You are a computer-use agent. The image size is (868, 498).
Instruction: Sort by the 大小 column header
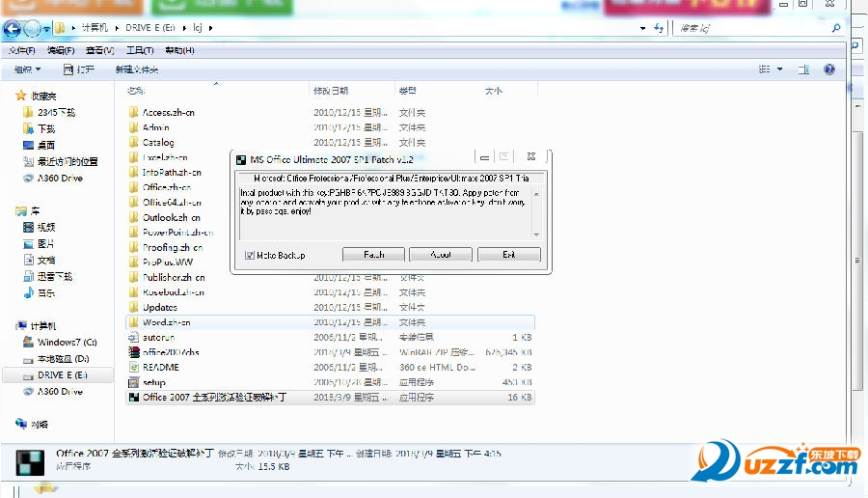[493, 91]
